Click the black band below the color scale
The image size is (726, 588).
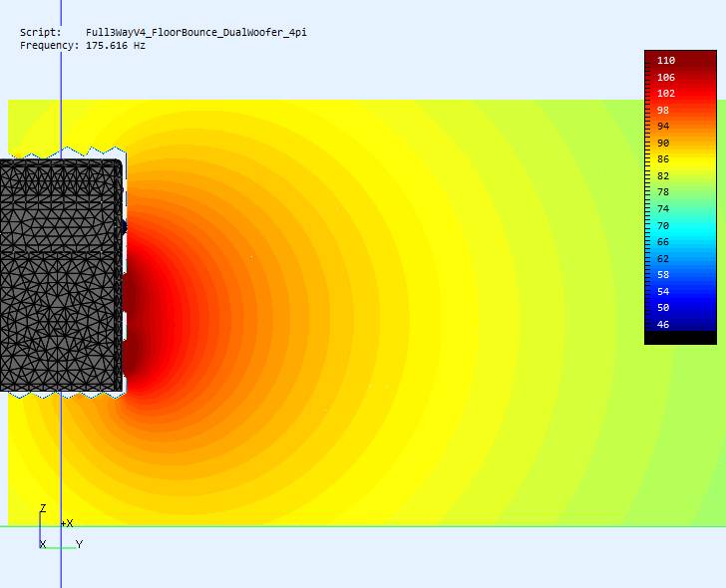pos(680,337)
